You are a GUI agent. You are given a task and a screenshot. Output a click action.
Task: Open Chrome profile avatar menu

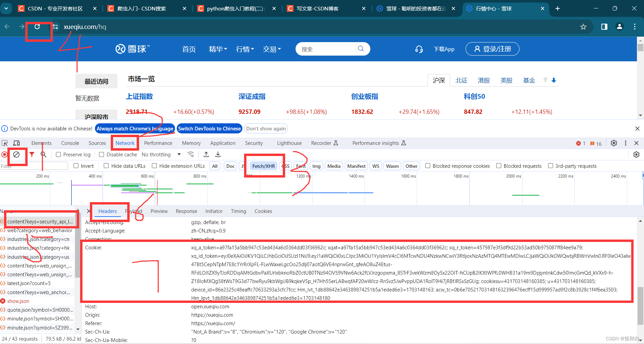619,27
